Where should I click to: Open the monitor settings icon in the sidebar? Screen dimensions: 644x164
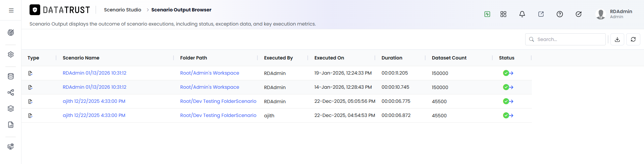[x=11, y=147]
